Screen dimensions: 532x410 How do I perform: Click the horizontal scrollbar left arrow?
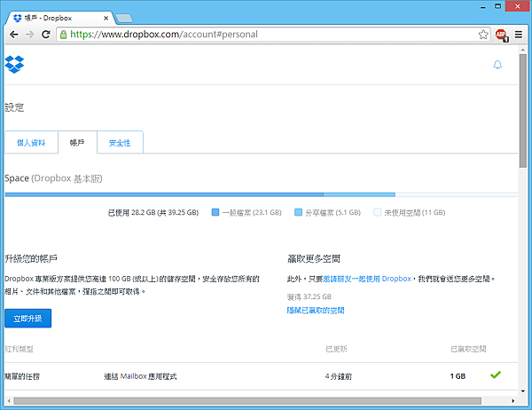point(9,401)
